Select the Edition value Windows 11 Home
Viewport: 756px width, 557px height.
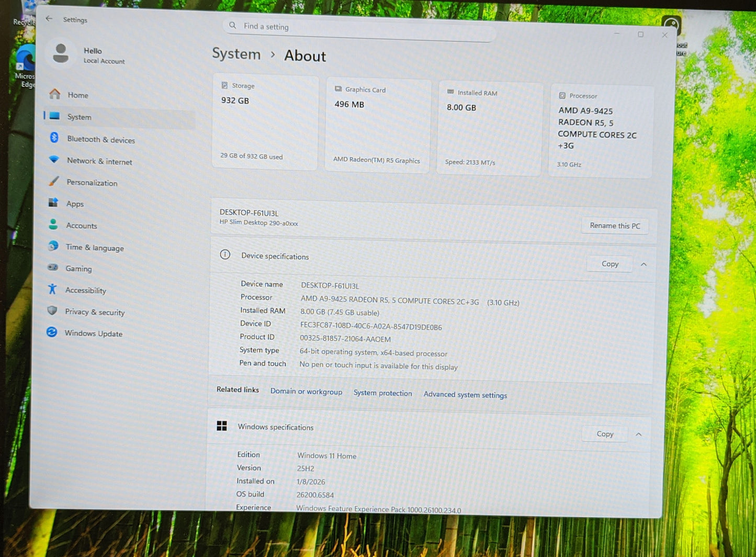(x=327, y=456)
